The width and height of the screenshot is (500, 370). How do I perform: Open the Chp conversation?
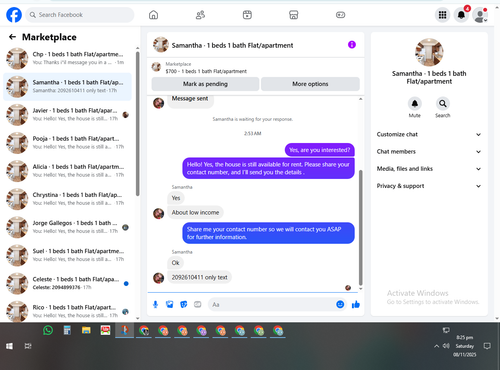(67, 58)
